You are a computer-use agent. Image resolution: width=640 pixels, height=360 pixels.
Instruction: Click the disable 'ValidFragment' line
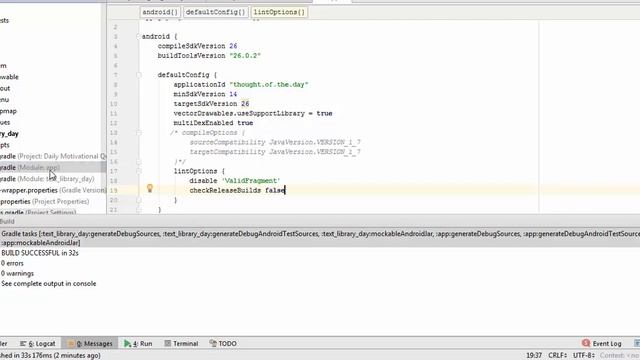(234, 181)
